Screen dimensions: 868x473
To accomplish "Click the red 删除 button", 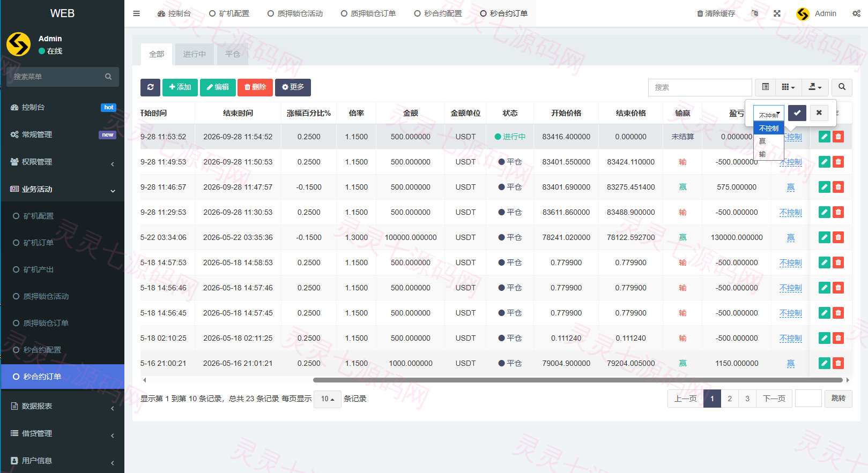I will click(x=255, y=87).
